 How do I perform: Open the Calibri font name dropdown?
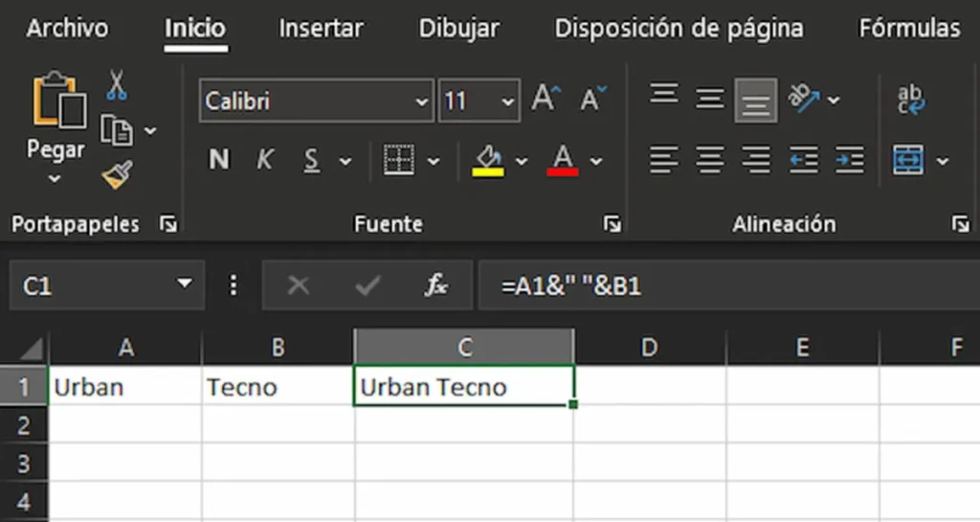click(x=422, y=102)
